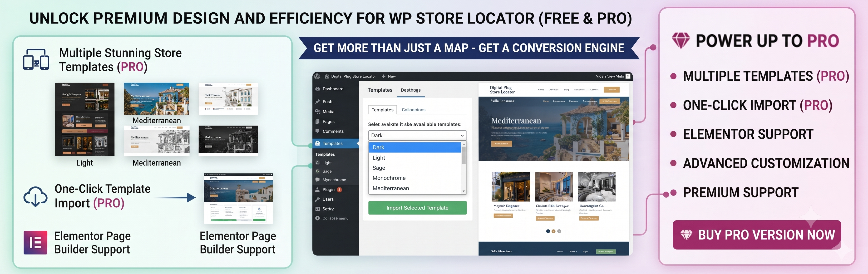Switch to the Dasthugs tab
This screenshot has height=274, width=868.
[x=410, y=90]
